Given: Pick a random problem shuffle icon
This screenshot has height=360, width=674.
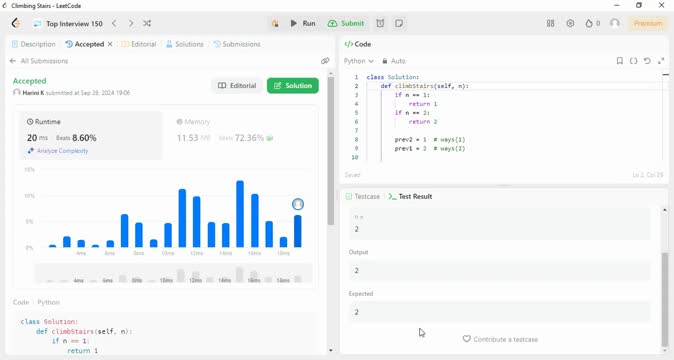Looking at the screenshot, I should [147, 23].
